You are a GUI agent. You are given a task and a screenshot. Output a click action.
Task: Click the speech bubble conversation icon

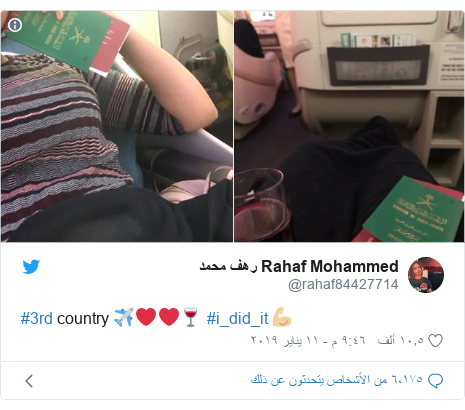point(435,380)
